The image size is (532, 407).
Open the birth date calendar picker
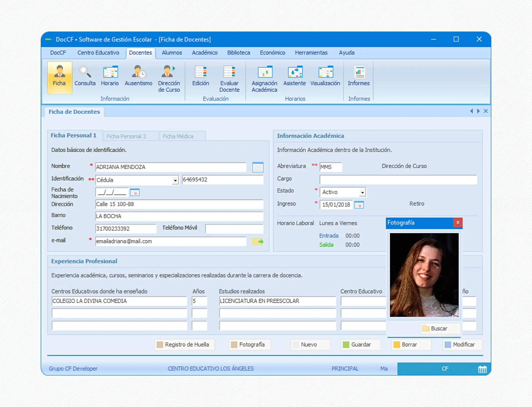pos(135,193)
